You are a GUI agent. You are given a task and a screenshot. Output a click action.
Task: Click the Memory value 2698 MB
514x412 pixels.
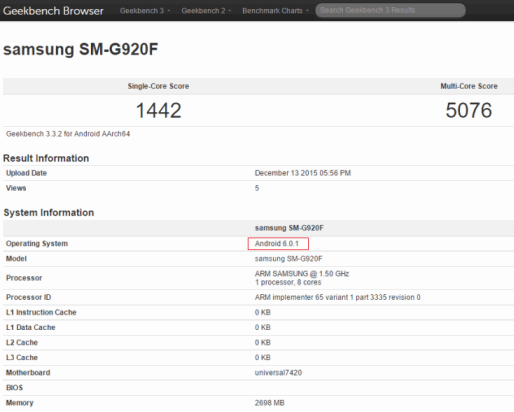(269, 403)
